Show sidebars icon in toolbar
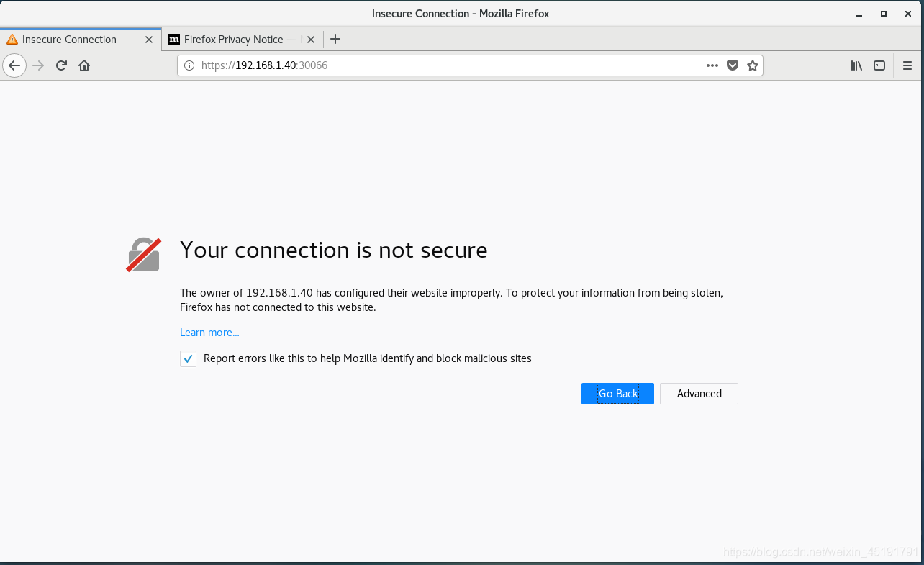Viewport: 924px width, 565px height. (x=879, y=65)
